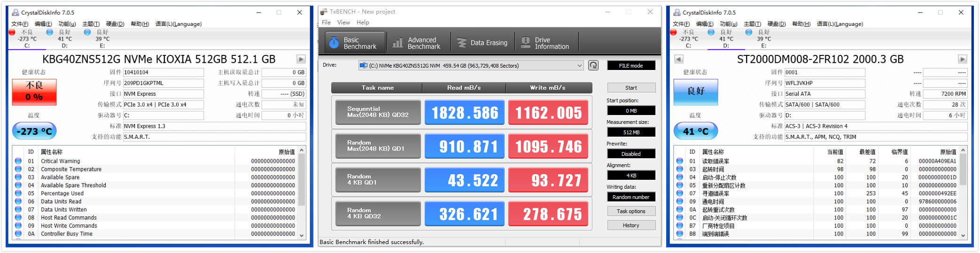Viewport: 980px width, 253px height.
Task: Click the History button in TxBENCH
Action: [631, 225]
